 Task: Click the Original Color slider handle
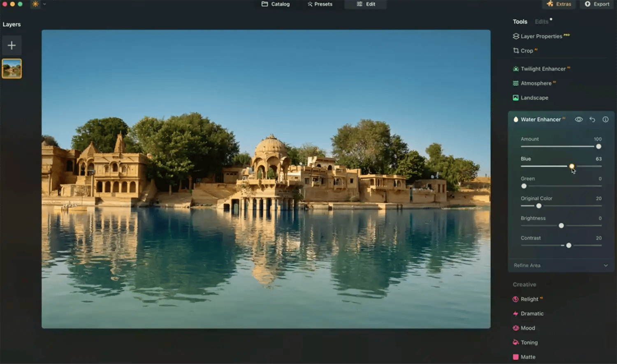pos(539,206)
